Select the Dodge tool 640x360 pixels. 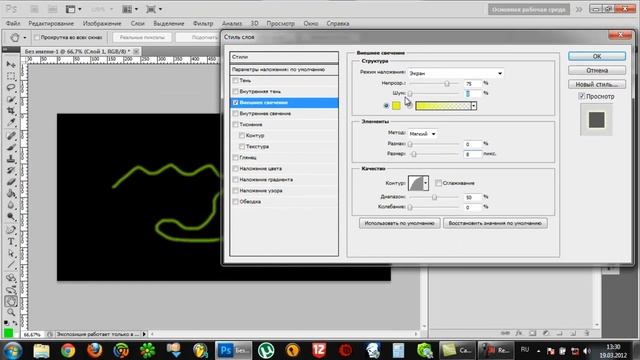click(x=11, y=216)
